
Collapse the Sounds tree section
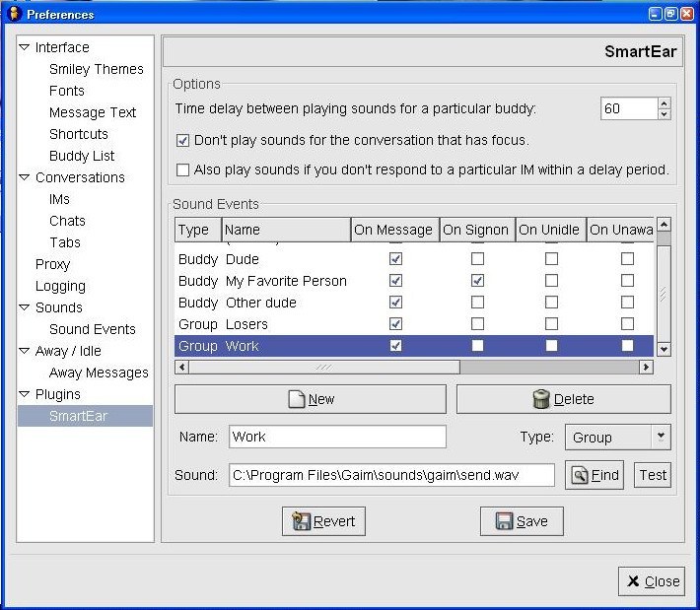(x=25, y=307)
